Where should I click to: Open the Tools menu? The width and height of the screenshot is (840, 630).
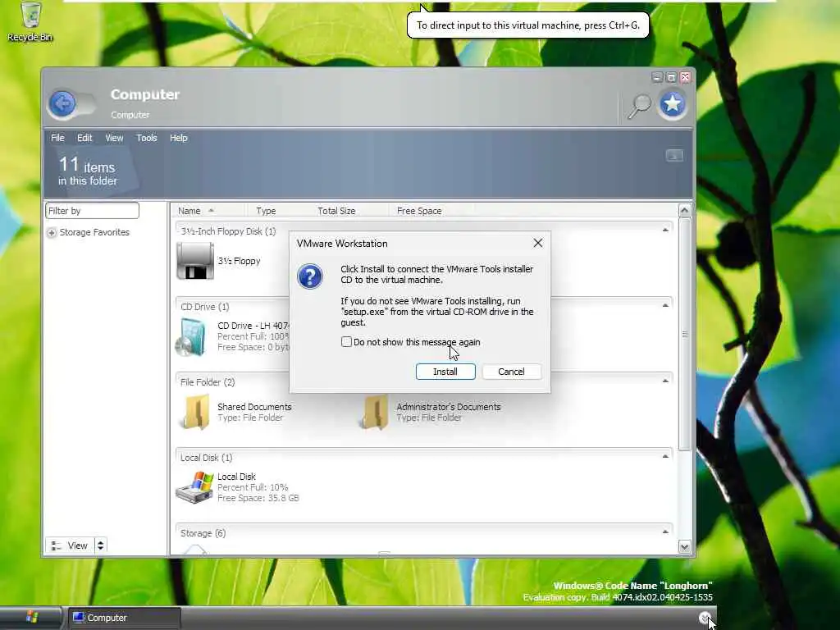[147, 138]
